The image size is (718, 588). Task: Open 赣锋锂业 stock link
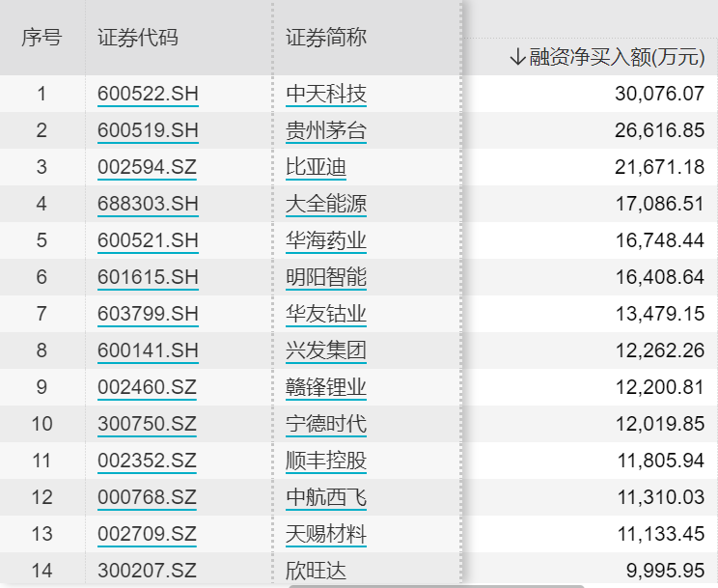click(326, 387)
